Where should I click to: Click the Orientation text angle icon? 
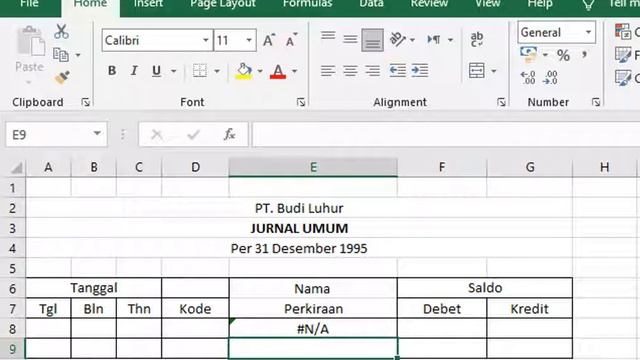(x=398, y=39)
